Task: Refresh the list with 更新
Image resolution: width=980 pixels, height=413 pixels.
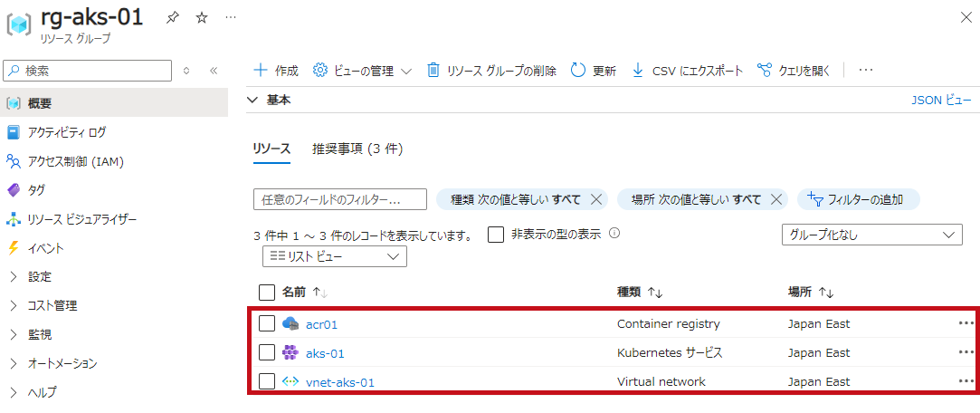Action: 594,71
